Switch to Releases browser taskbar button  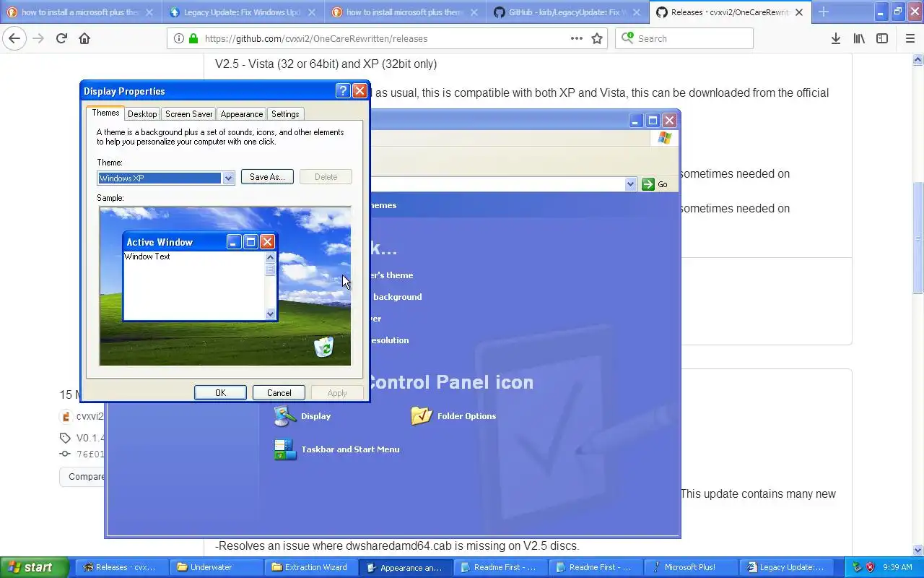(x=123, y=567)
